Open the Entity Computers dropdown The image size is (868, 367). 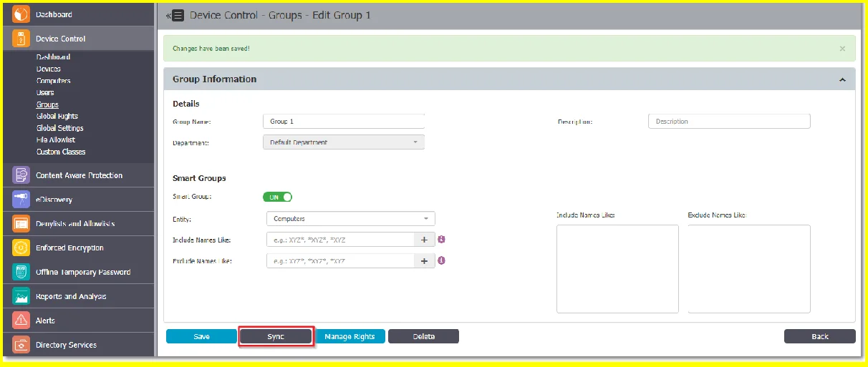click(x=350, y=219)
